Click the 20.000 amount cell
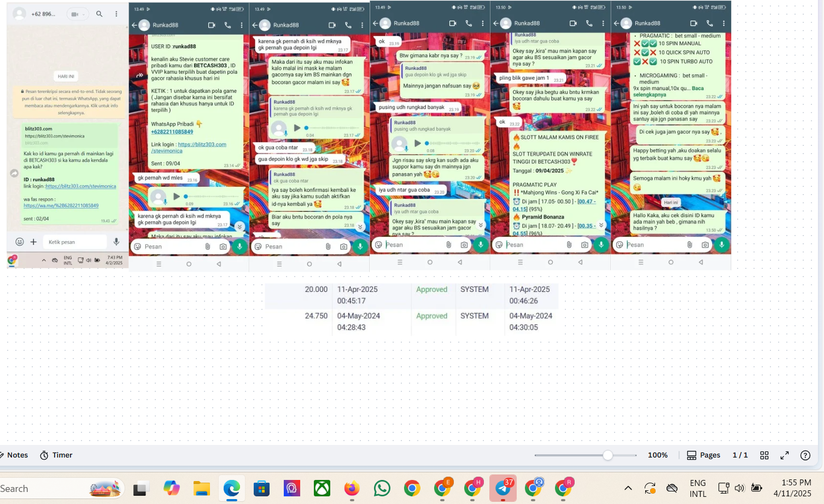The height and width of the screenshot is (504, 824). click(x=316, y=289)
